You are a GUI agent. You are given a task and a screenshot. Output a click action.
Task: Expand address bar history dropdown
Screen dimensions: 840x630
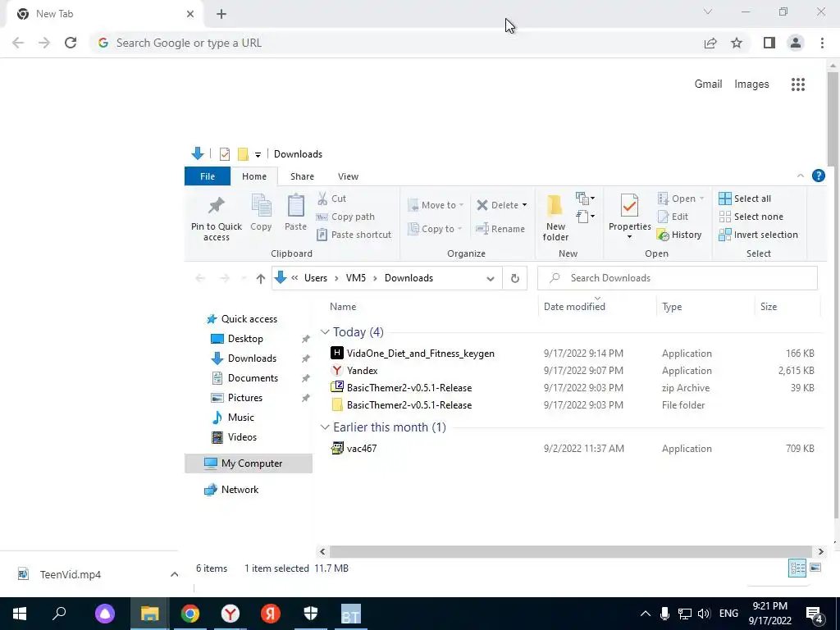(491, 279)
